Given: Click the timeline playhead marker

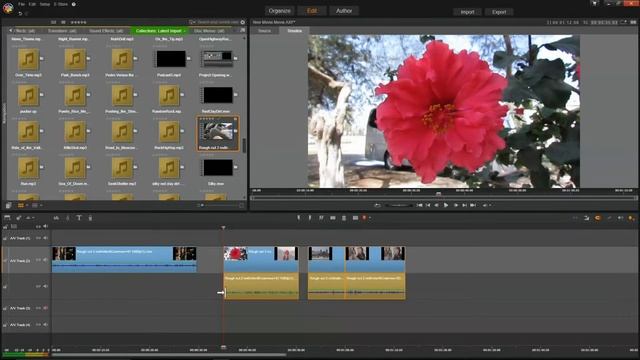Looking at the screenshot, I should pos(223,227).
